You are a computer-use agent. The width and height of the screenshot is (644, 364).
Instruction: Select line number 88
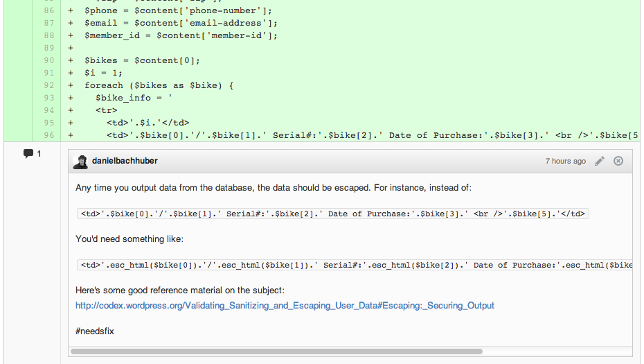coord(49,35)
